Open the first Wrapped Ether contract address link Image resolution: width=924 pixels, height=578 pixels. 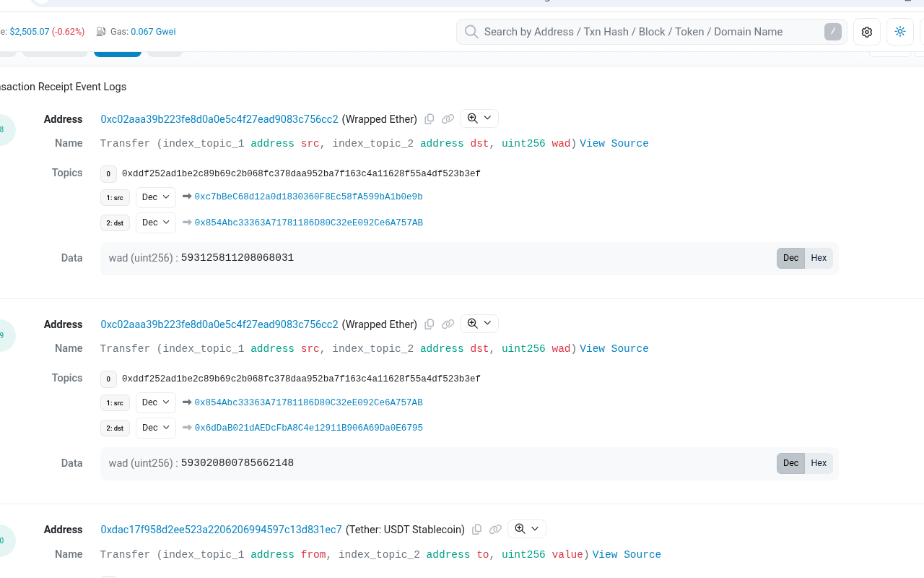point(219,119)
